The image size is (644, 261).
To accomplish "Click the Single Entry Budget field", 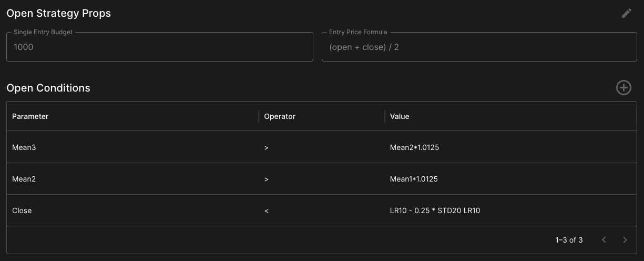I will 160,47.
